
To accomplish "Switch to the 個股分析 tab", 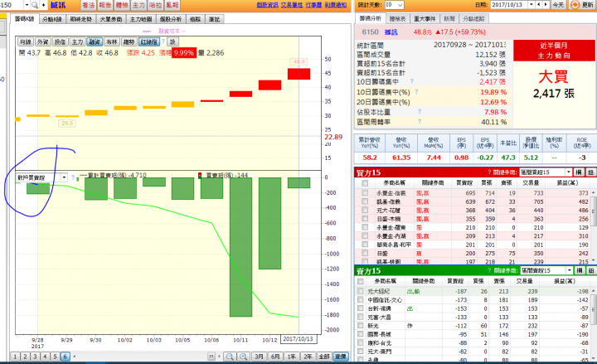I will click(x=171, y=19).
